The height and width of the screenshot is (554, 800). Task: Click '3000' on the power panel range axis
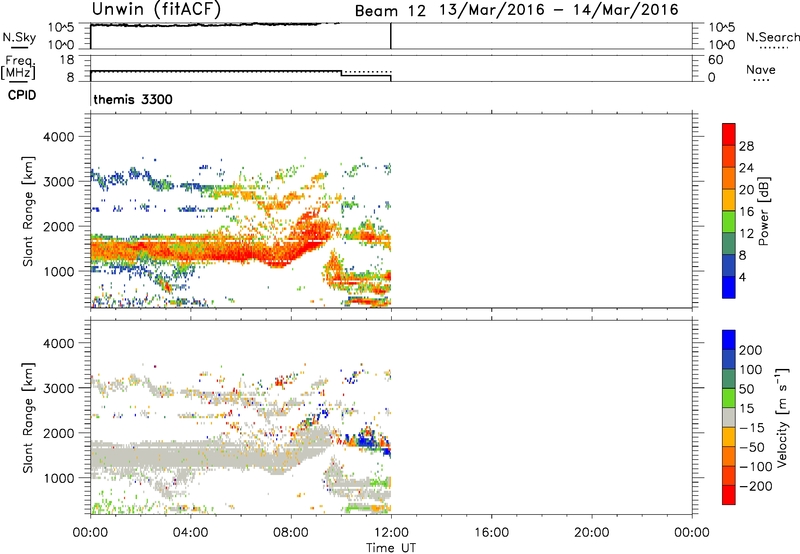pos(59,182)
